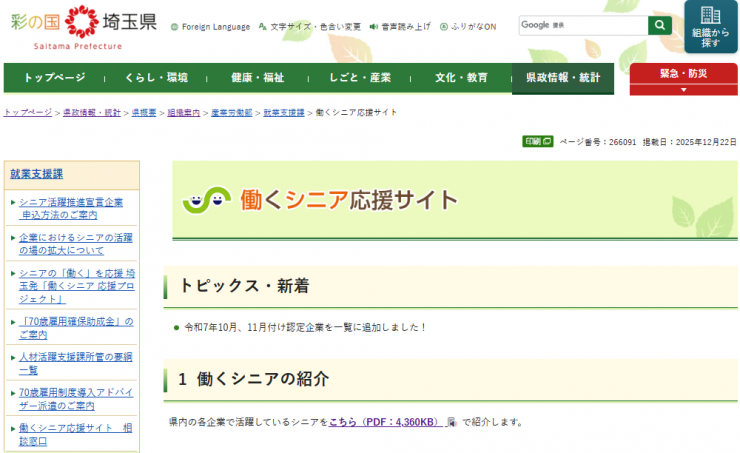Image resolution: width=740 pixels, height=453 pixels.
Task: Click the 産業労働部 breadcrumb link
Action: 232,113
